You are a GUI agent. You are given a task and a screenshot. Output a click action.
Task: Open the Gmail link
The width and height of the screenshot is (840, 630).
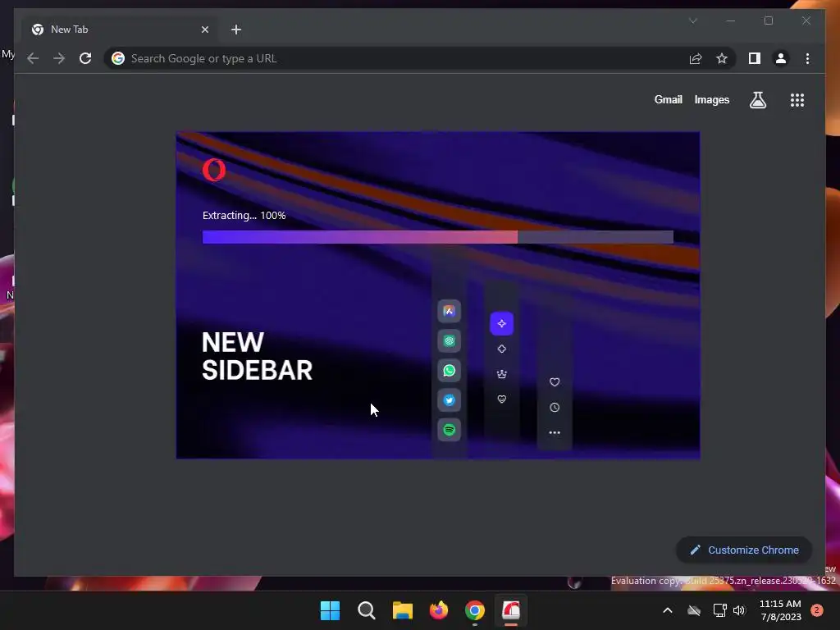pos(668,99)
